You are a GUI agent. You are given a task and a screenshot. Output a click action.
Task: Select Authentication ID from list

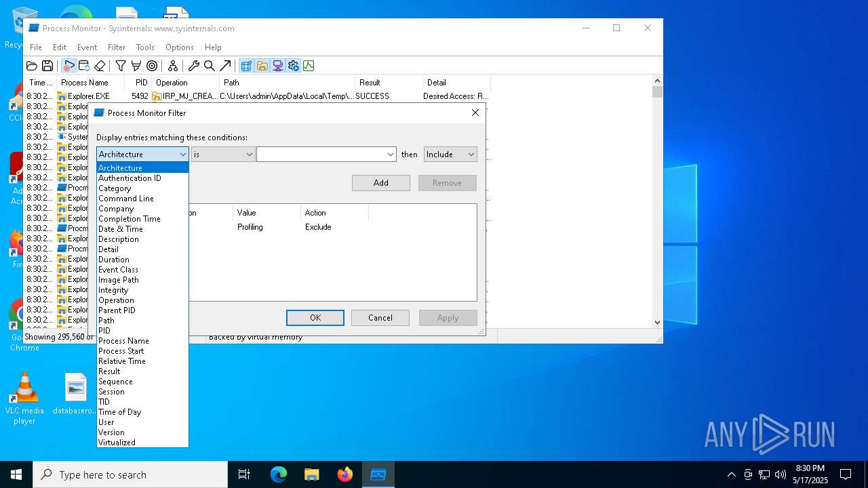[142, 178]
